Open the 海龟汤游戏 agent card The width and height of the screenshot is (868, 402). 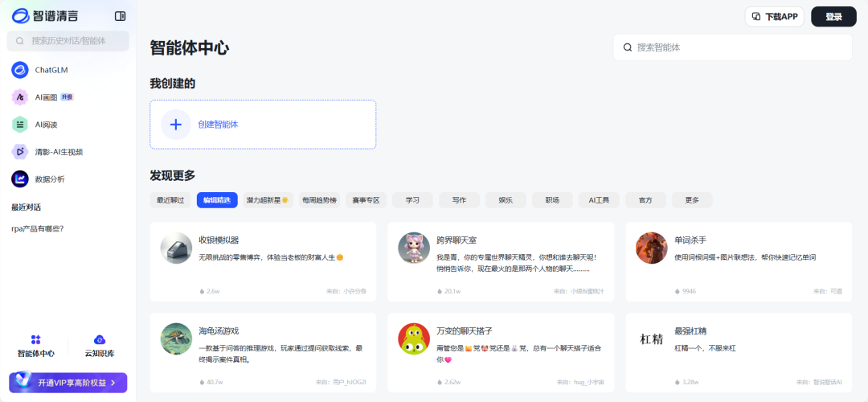[x=263, y=353]
